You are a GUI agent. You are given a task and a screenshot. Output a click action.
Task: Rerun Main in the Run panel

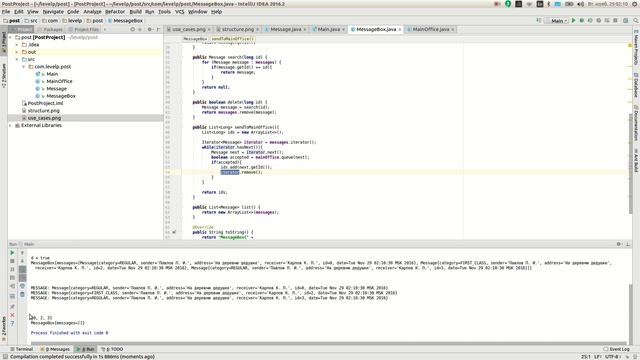[x=12, y=253]
